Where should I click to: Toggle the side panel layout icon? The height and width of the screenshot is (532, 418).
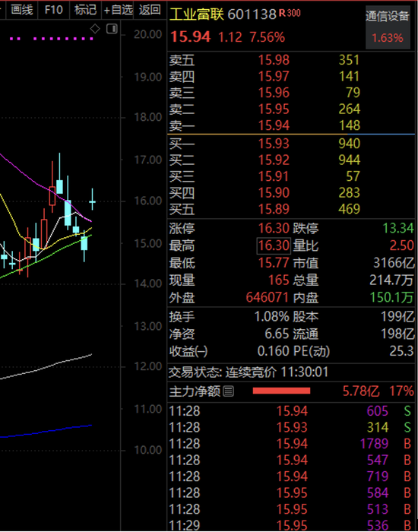tap(112, 29)
